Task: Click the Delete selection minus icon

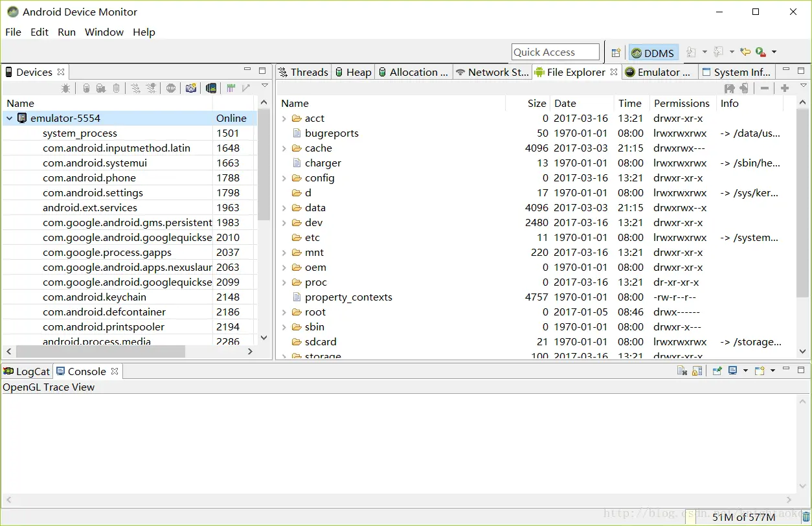Action: coord(765,88)
